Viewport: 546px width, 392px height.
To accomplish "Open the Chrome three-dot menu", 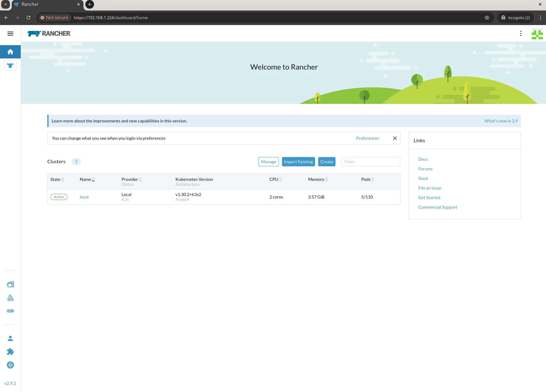I will [540, 18].
